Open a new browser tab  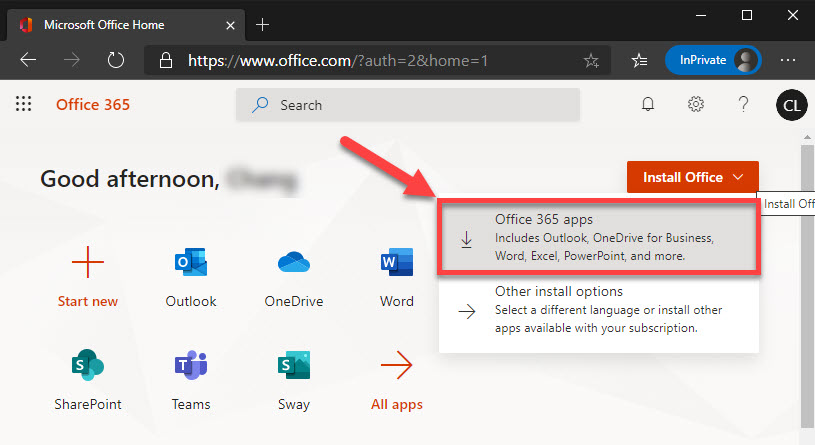point(262,24)
